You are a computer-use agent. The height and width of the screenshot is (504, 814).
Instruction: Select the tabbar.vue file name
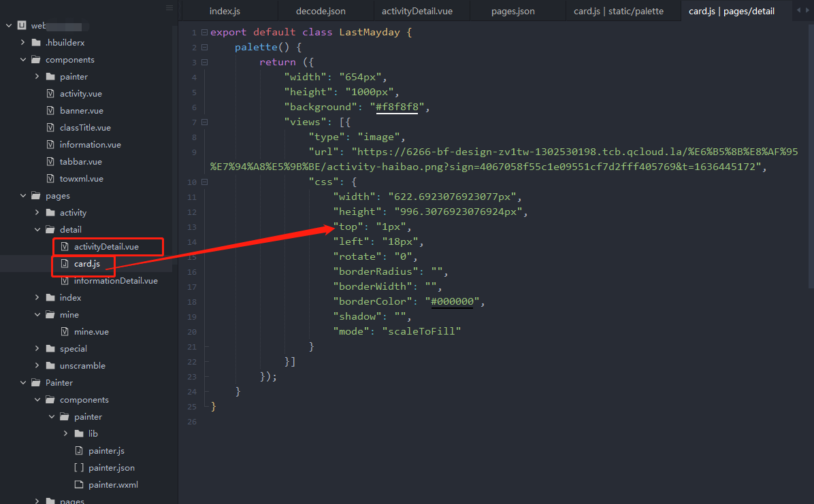(80, 161)
